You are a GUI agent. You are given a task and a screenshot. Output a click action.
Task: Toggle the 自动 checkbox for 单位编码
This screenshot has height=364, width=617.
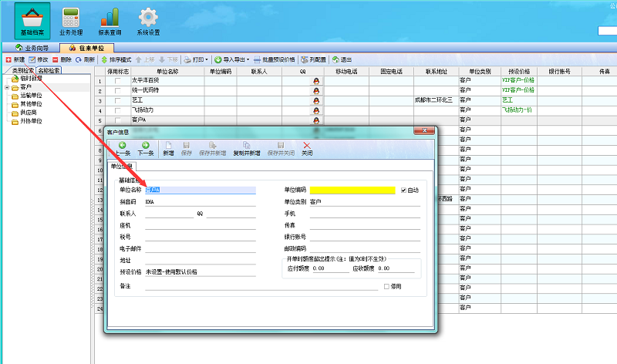[x=403, y=190]
